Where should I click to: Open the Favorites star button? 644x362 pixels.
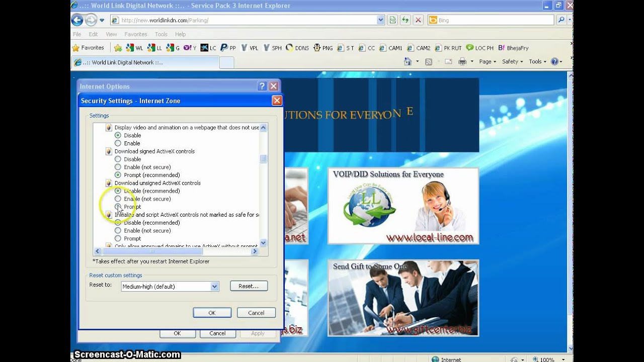(x=88, y=48)
